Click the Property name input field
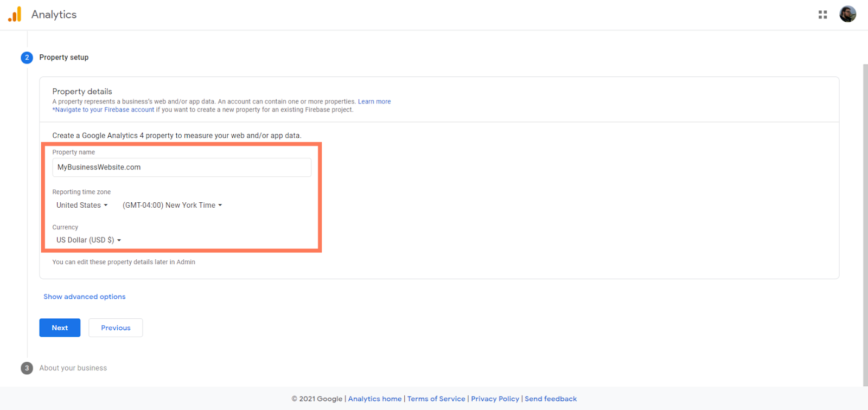Image resolution: width=868 pixels, height=410 pixels. [x=182, y=168]
